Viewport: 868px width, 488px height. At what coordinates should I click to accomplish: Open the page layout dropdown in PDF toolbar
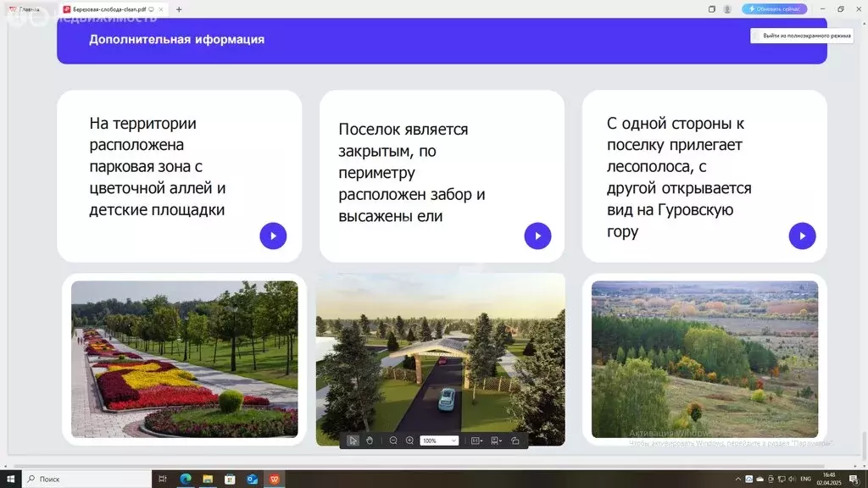click(476, 440)
